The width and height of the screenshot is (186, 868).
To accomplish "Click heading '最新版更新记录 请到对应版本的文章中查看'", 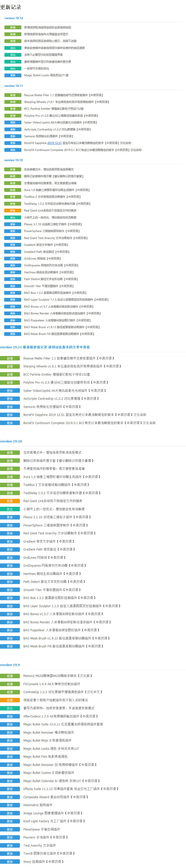I will tap(56, 347).
